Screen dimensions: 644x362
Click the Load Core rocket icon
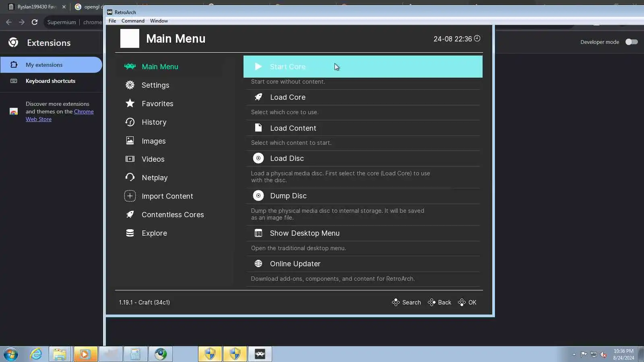[258, 97]
